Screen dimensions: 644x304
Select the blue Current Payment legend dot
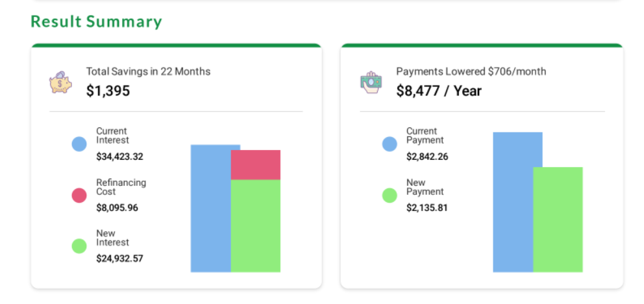pos(390,144)
